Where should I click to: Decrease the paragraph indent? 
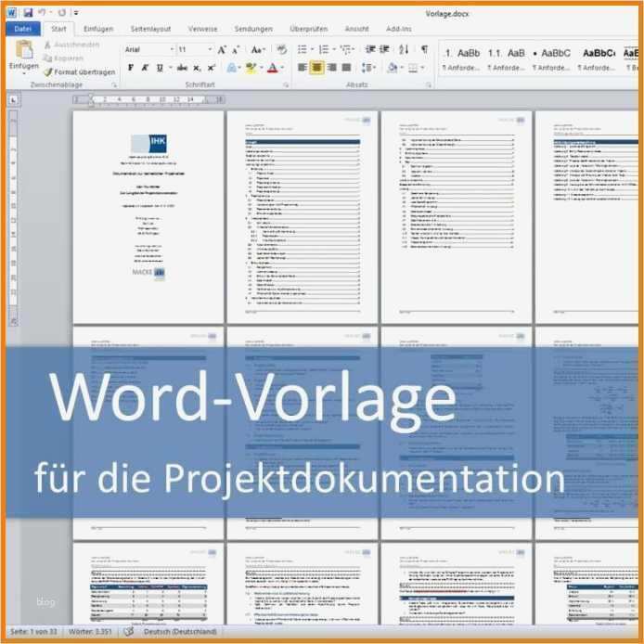click(370, 49)
